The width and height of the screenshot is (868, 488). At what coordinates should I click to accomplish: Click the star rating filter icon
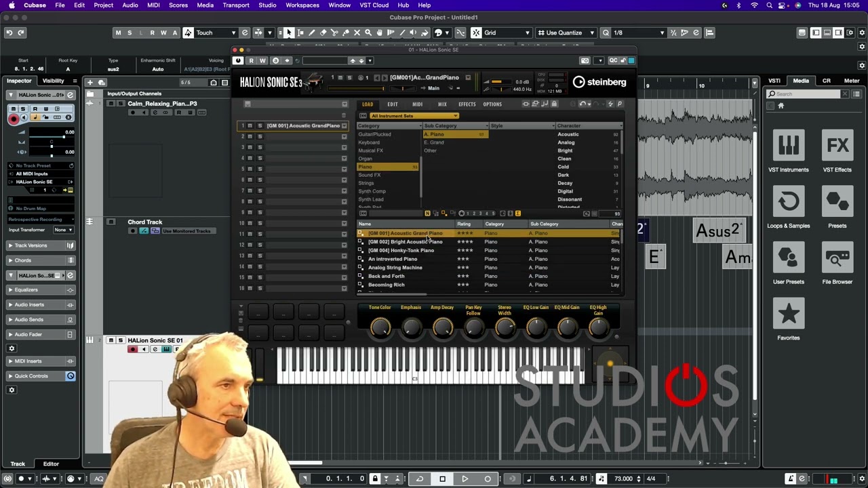pyautogui.click(x=462, y=213)
